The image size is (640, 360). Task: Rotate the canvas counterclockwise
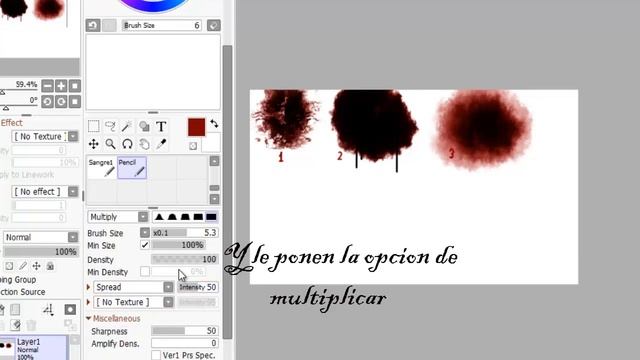point(47,102)
